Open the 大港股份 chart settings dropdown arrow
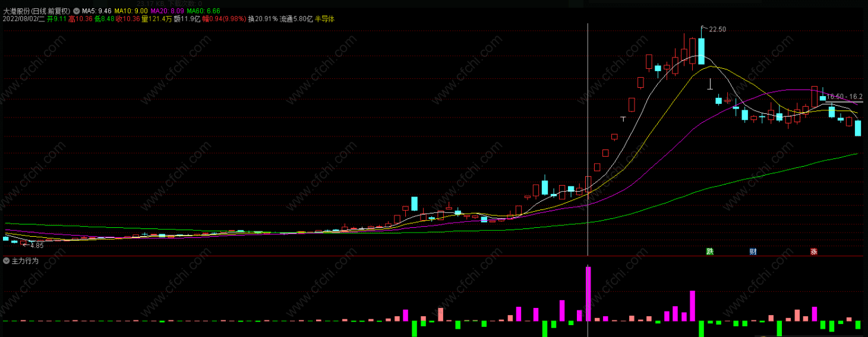 [x=77, y=11]
